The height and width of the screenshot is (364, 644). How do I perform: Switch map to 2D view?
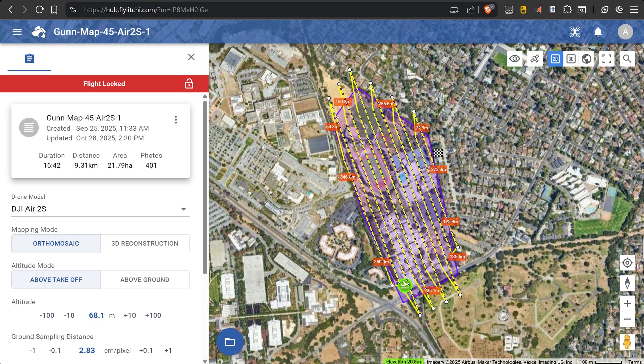click(555, 59)
